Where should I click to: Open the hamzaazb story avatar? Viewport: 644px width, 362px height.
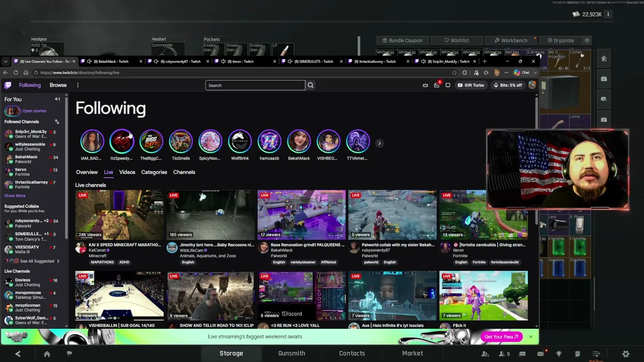click(269, 141)
